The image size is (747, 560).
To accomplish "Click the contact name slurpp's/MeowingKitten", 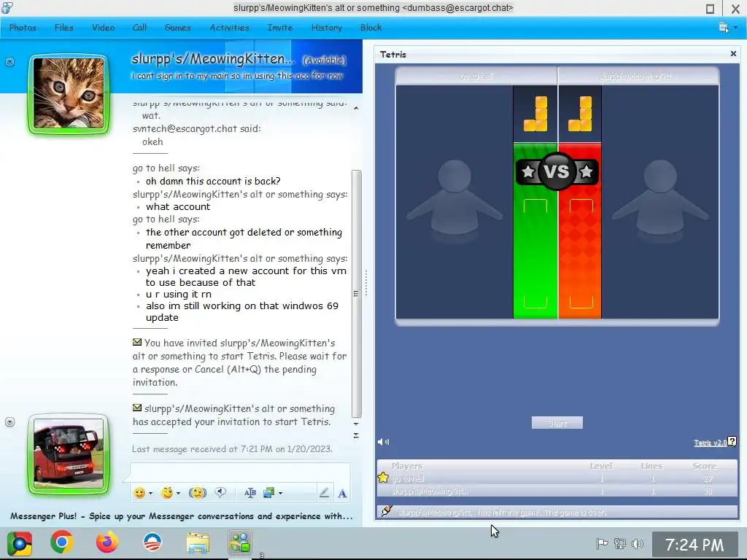I will point(214,59).
